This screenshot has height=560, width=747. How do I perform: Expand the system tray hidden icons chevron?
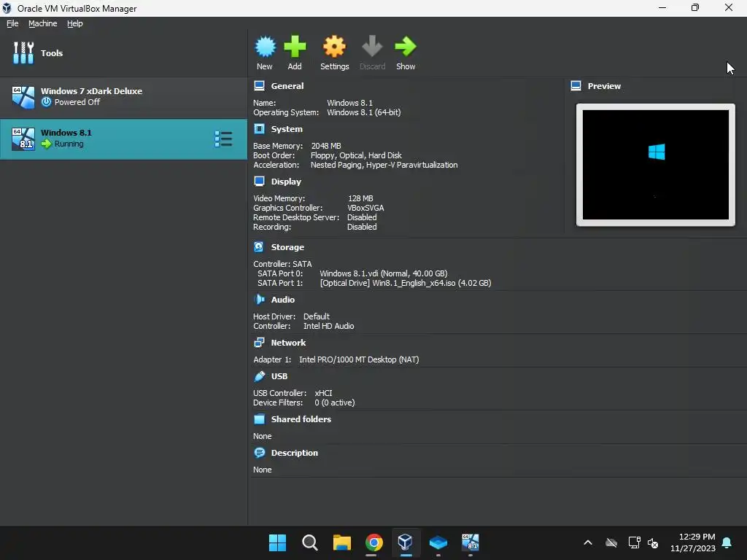[588, 542]
